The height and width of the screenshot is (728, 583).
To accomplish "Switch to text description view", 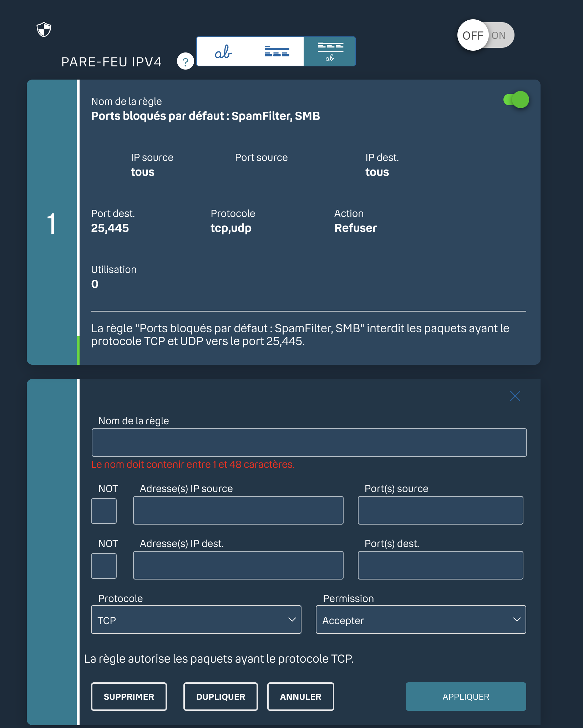I will point(224,52).
